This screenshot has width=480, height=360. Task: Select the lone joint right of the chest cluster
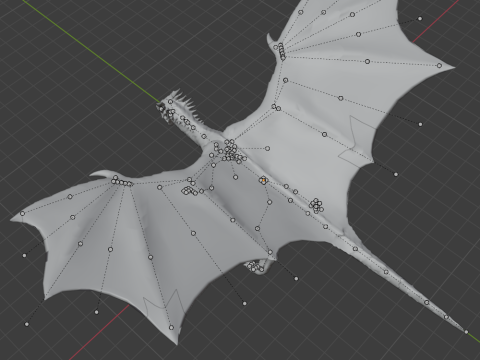point(267,149)
